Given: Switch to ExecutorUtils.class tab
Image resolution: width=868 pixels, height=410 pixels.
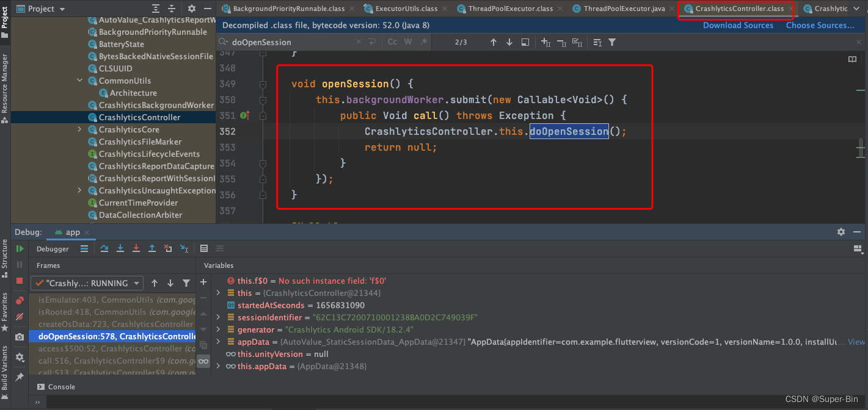Looking at the screenshot, I should 407,9.
